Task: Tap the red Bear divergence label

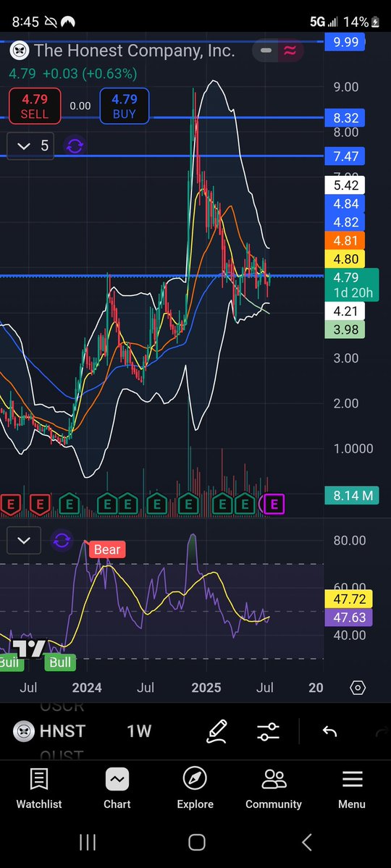Action: [107, 549]
